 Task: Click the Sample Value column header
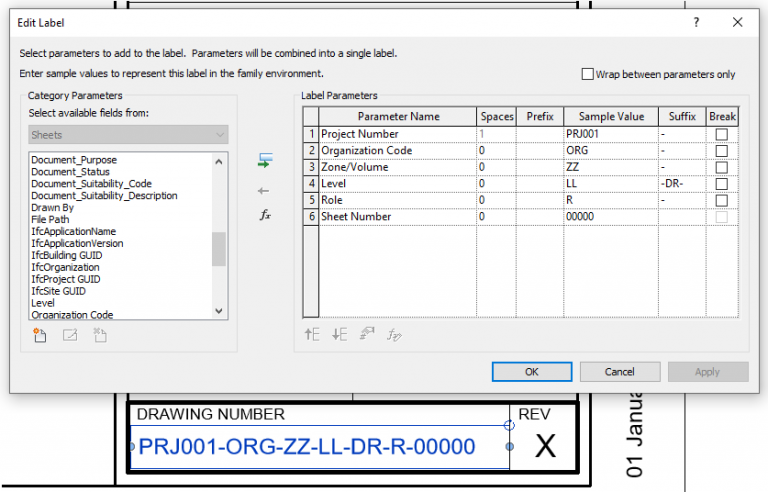tap(611, 117)
